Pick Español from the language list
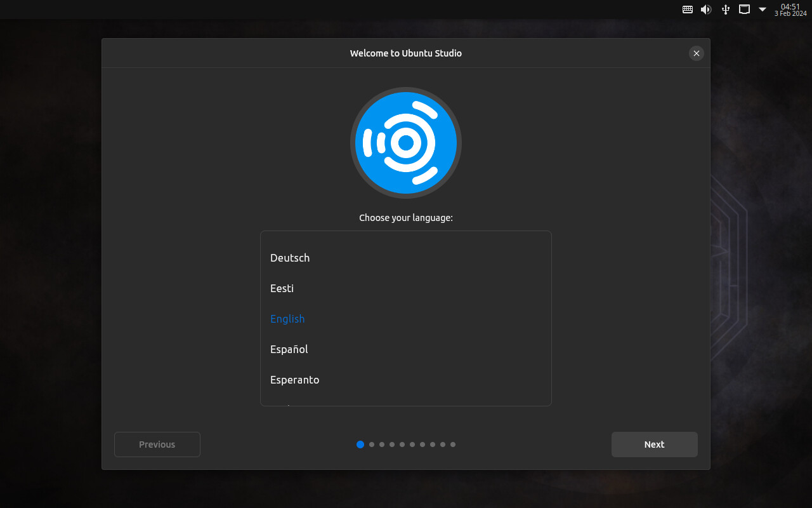This screenshot has width=812, height=508. point(289,349)
